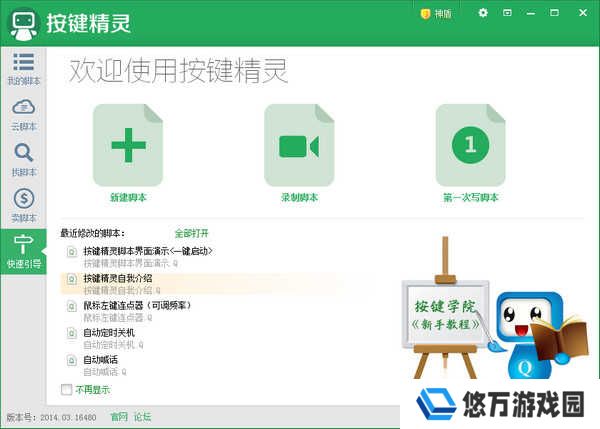Click the small Q icon after gray 自动定时关机
Screen dimensions: 600x429
pos(141,345)
